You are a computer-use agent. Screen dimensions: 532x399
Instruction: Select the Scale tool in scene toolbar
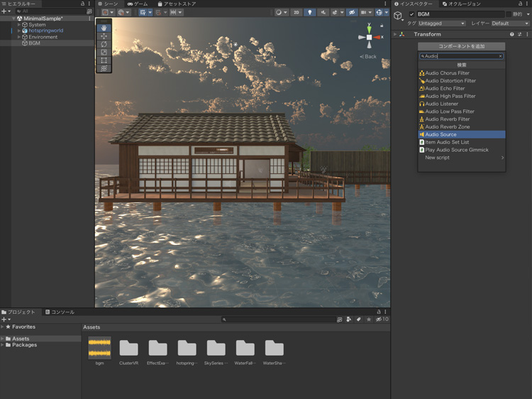pos(104,53)
